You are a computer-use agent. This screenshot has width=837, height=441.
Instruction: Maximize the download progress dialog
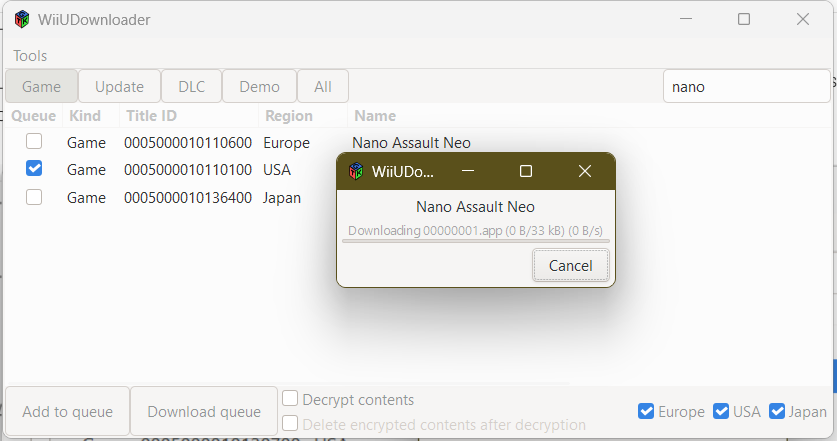click(x=526, y=171)
